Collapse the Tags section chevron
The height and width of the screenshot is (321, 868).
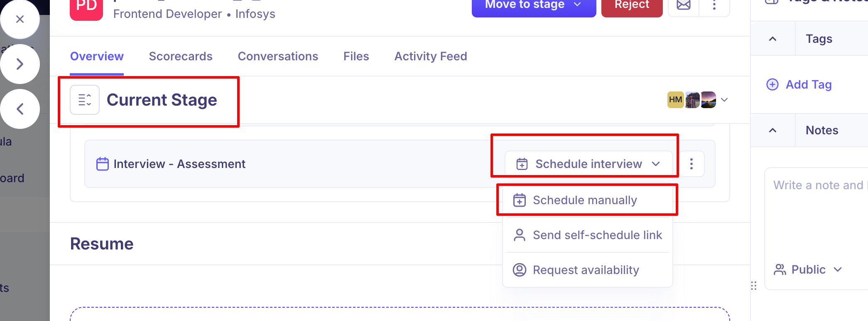[773, 39]
